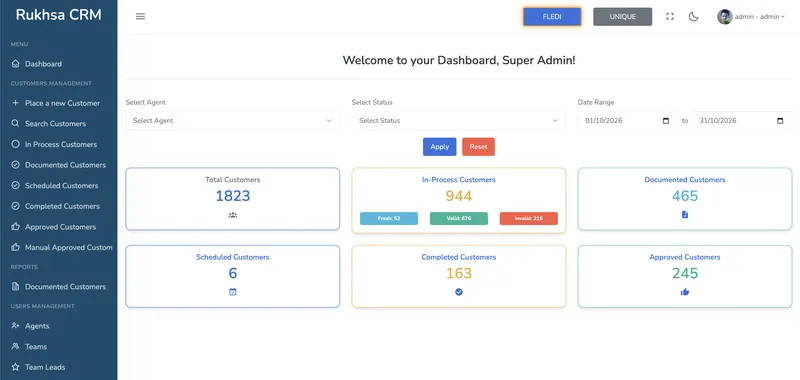
Task: Click the Valid: 676 badge
Action: (x=459, y=218)
